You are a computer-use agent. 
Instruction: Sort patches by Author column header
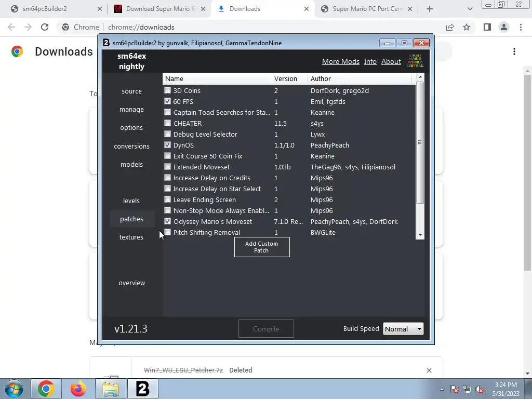point(360,79)
